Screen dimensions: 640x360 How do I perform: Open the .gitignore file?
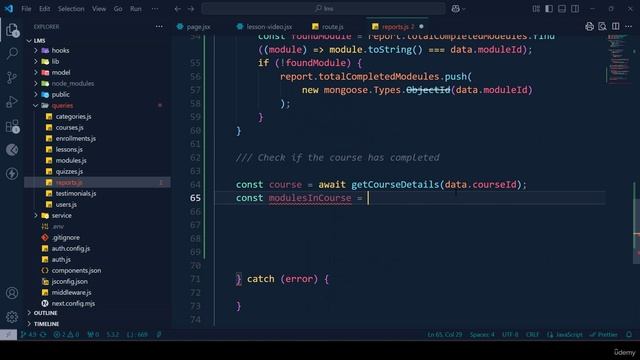click(x=66, y=238)
